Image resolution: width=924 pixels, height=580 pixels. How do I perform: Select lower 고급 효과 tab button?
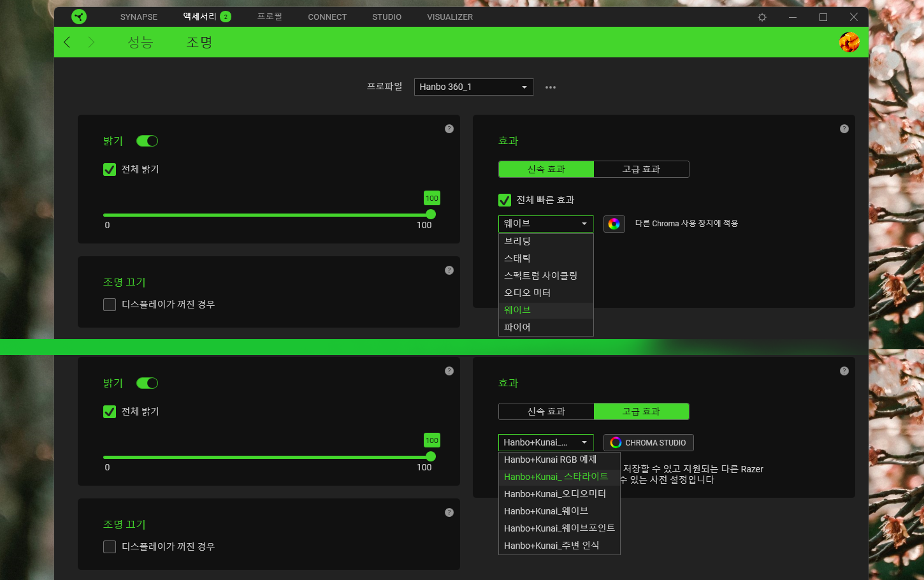pyautogui.click(x=642, y=411)
